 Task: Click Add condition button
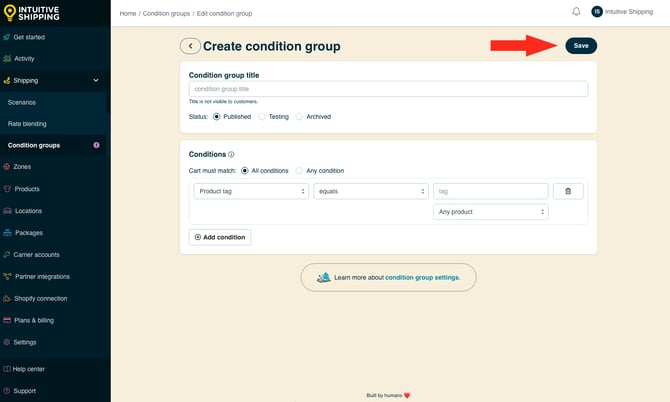click(x=220, y=237)
